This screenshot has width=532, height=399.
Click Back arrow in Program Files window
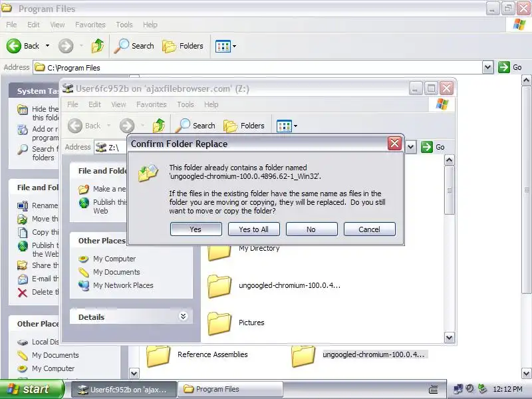tap(14, 46)
